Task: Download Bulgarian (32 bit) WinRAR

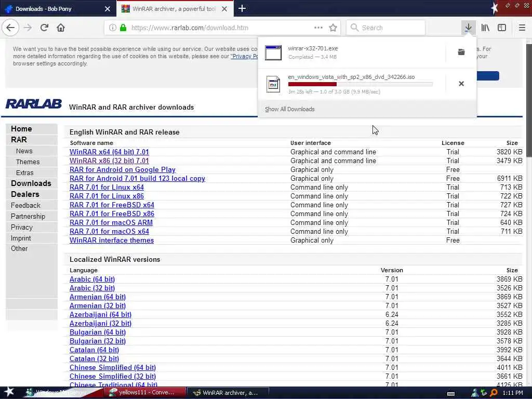Action: tap(98, 341)
